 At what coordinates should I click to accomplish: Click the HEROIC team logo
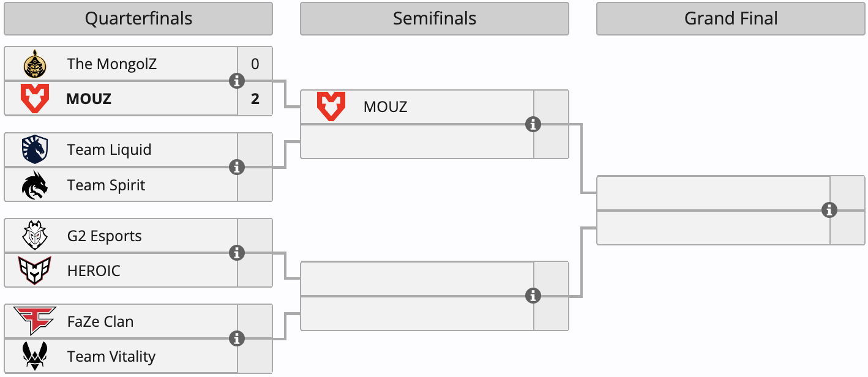pos(35,271)
